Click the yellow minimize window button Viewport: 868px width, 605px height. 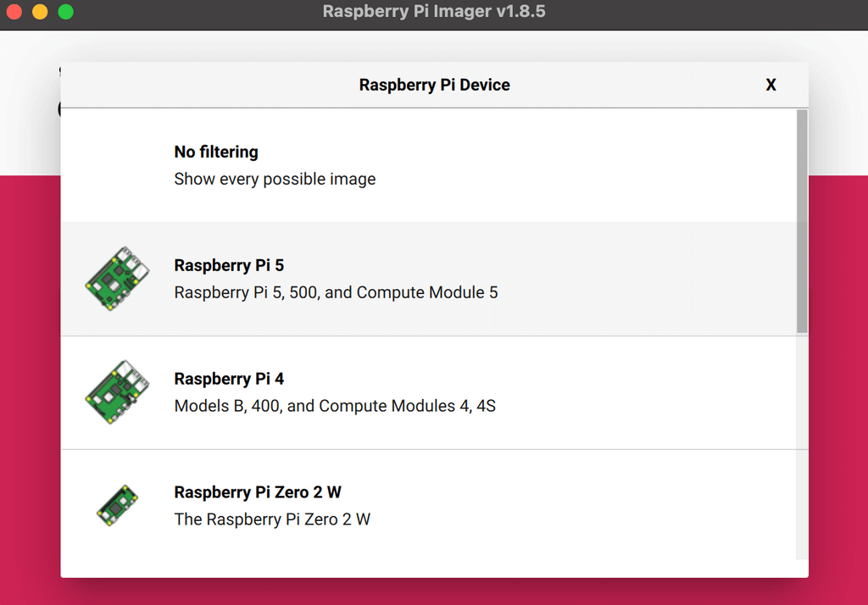(x=40, y=12)
